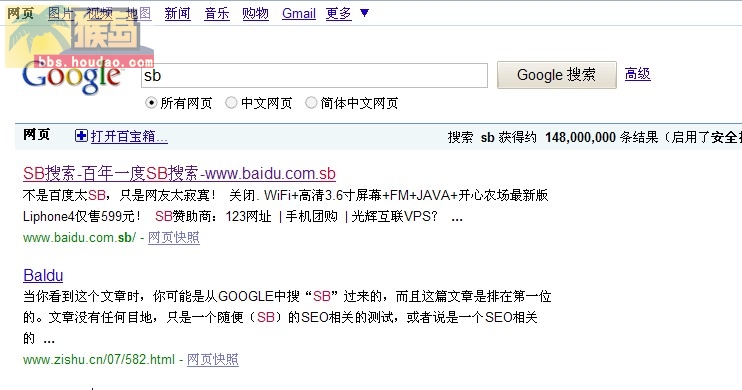Viewport: 742px width, 390px height.
Task: Click the 网页 tab in top navigation
Action: (x=20, y=14)
